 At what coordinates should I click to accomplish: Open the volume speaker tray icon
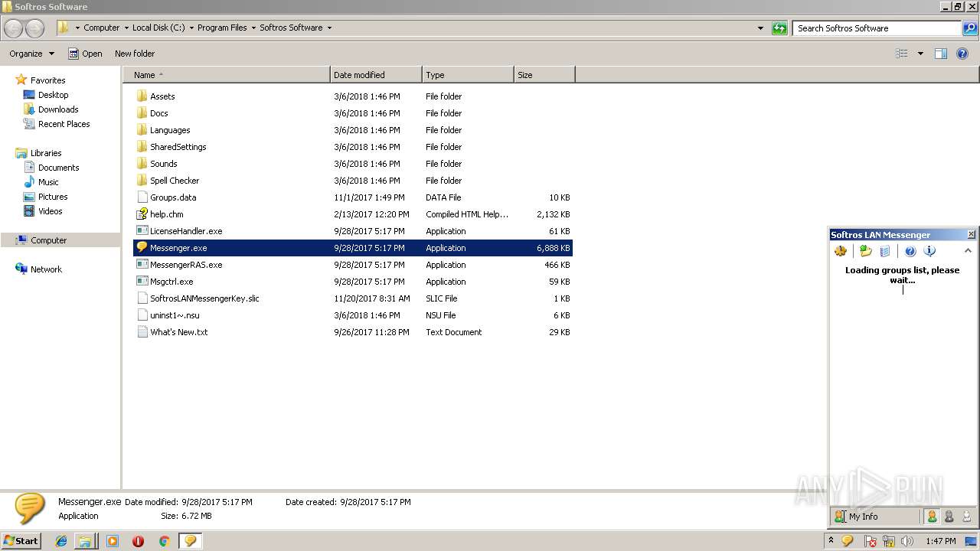(x=907, y=541)
